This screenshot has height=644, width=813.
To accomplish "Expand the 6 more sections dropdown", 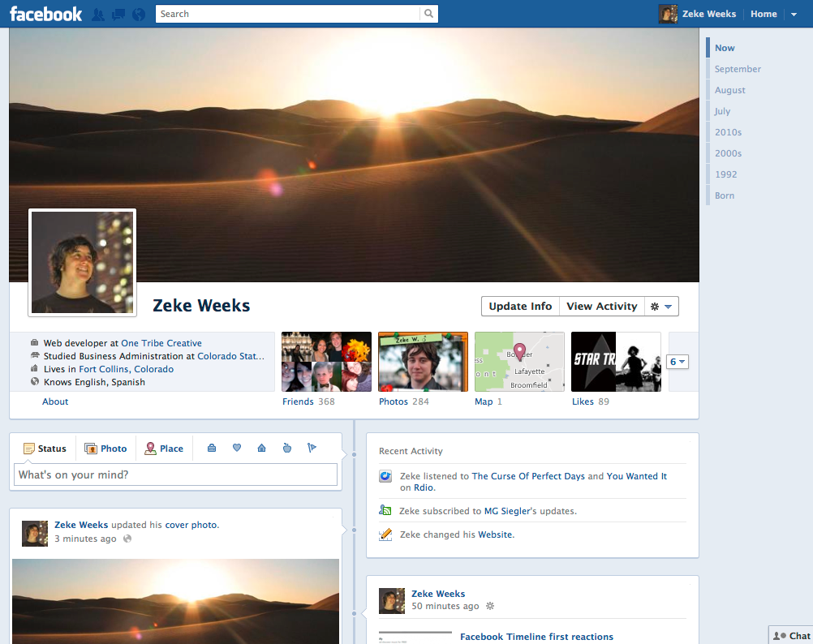I will pyautogui.click(x=677, y=362).
